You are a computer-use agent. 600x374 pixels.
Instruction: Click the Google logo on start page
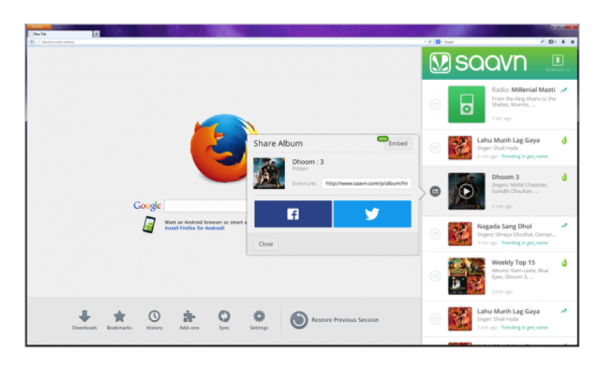[x=147, y=206]
